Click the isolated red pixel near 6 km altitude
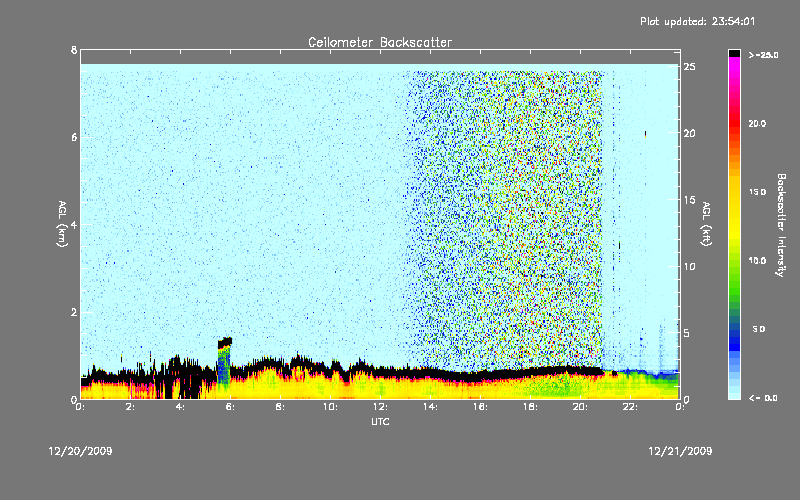 [x=645, y=134]
